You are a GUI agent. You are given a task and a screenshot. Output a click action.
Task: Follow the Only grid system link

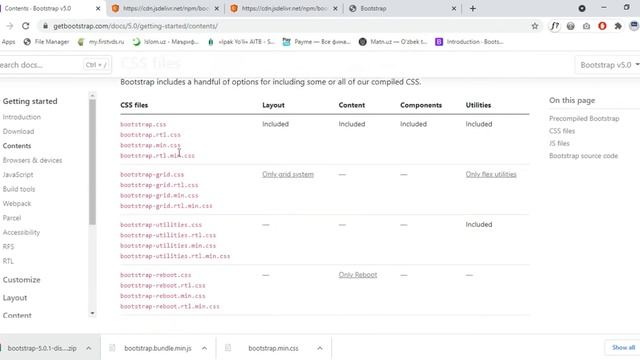click(288, 174)
